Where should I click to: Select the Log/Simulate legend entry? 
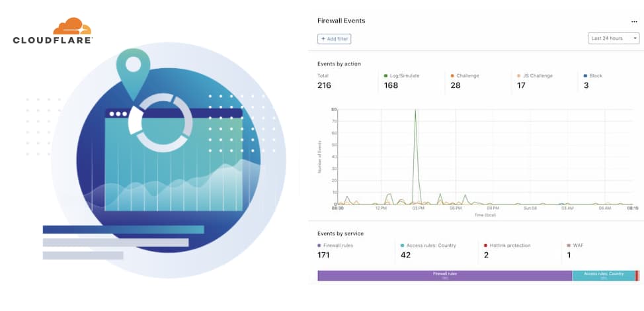[402, 76]
